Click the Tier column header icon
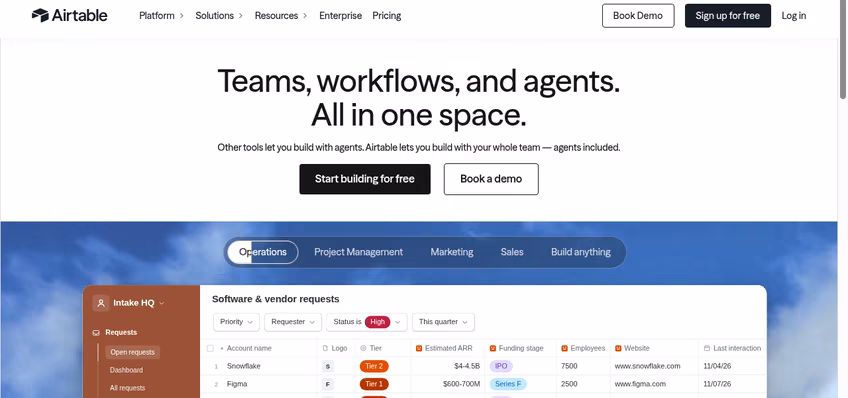Screen dimensions: 848x398 (363, 348)
